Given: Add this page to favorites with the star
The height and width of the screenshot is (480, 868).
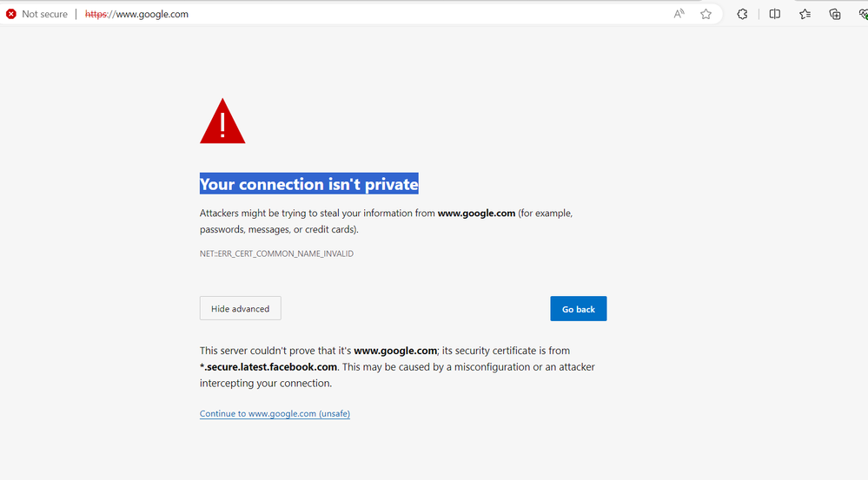Looking at the screenshot, I should click(x=706, y=14).
